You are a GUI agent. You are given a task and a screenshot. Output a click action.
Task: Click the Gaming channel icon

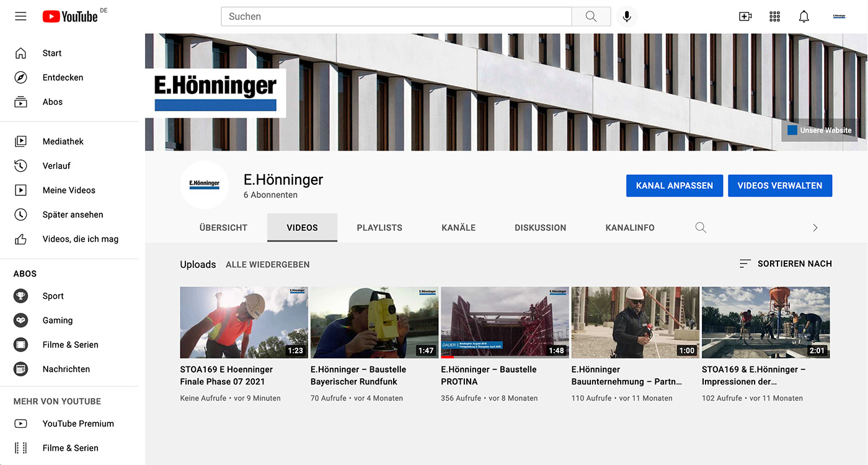coord(21,321)
